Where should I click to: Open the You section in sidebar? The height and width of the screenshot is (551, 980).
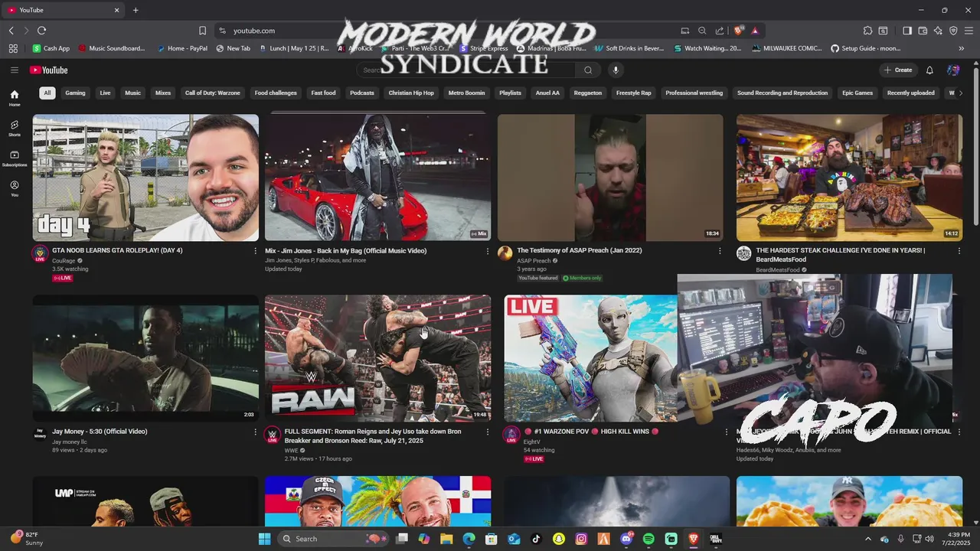point(15,188)
